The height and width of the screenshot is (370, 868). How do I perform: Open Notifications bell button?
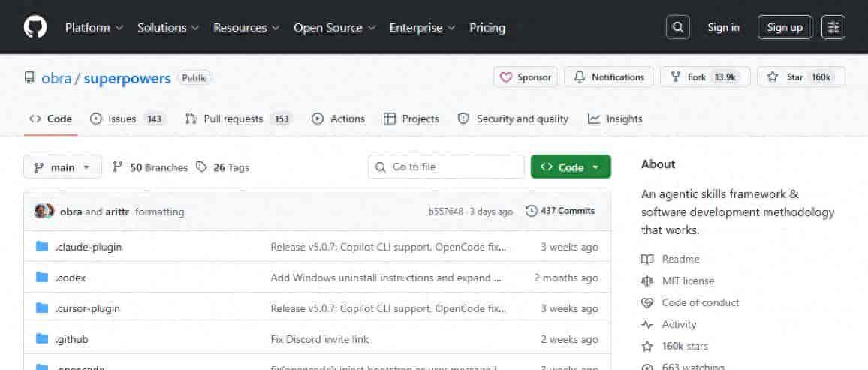(x=609, y=77)
